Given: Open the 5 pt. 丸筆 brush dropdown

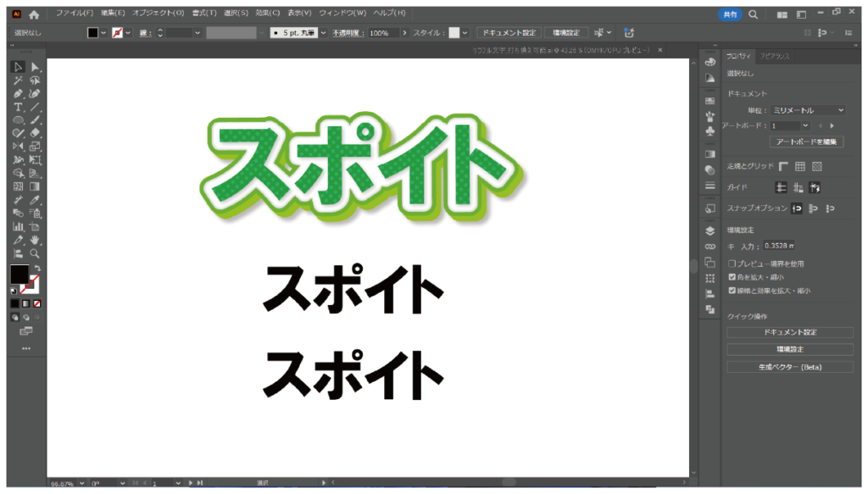Looking at the screenshot, I should [x=323, y=33].
